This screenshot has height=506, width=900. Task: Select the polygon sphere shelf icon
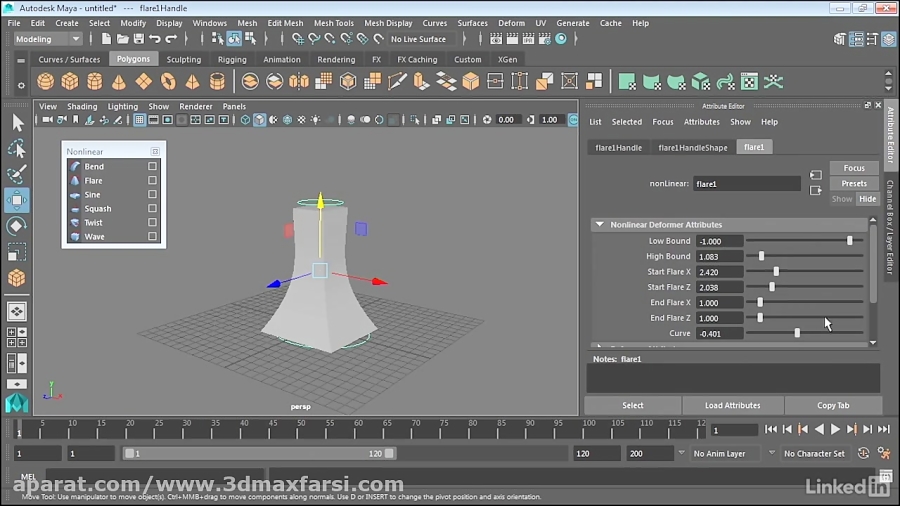coord(45,81)
